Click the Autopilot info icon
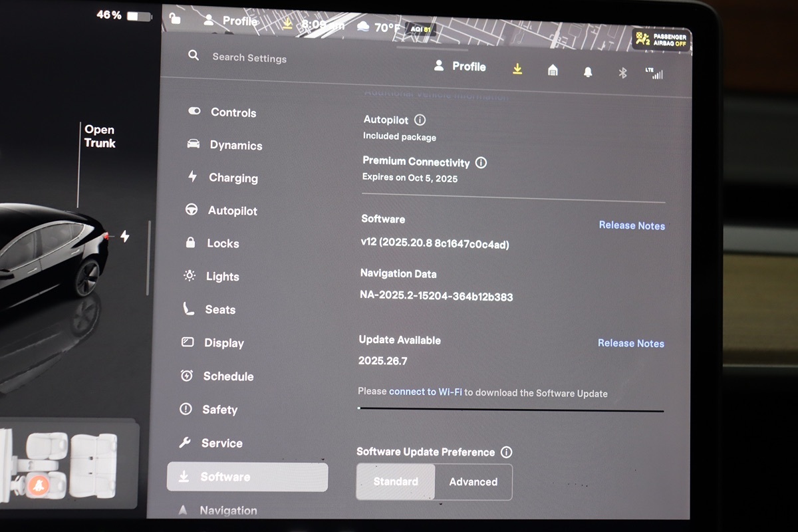The image size is (798, 532). tap(420, 120)
